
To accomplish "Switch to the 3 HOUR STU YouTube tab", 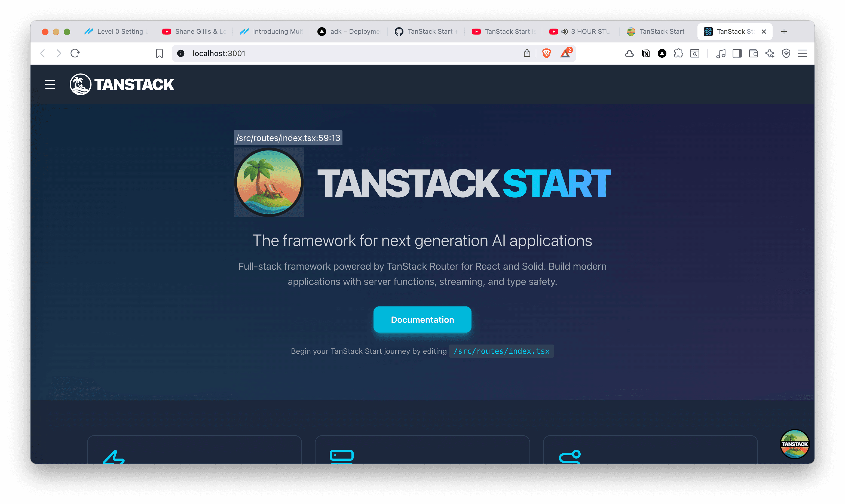I will point(580,31).
